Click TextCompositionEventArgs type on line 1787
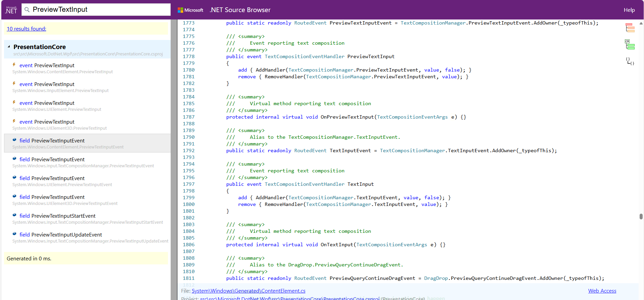The width and height of the screenshot is (644, 300). (412, 117)
